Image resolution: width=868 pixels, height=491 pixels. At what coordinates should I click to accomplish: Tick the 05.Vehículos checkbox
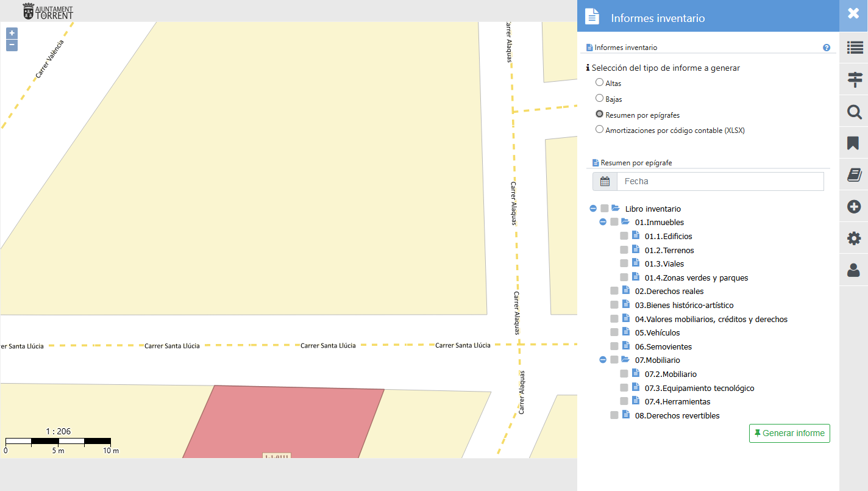click(x=614, y=332)
